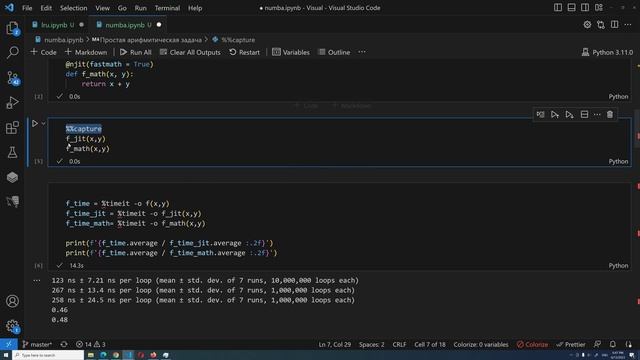Open remote window indicator in status bar
The height and width of the screenshot is (360, 640).
(9, 344)
